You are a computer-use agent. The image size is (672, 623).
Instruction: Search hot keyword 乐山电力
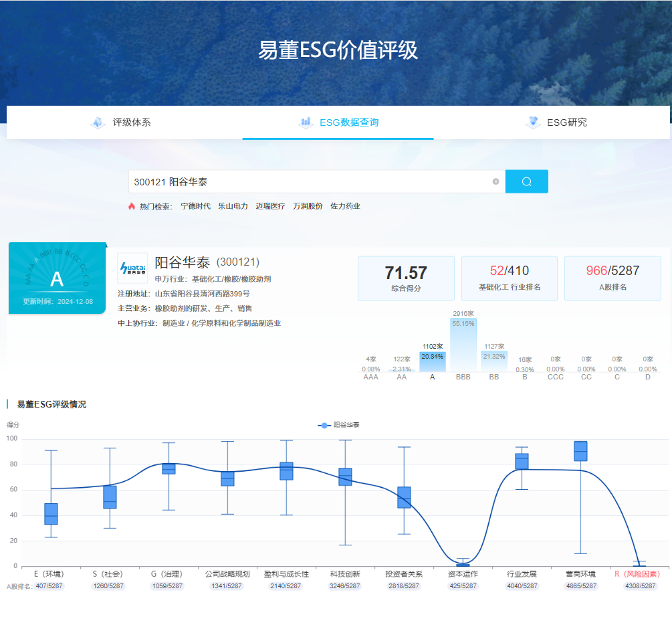[x=233, y=206]
